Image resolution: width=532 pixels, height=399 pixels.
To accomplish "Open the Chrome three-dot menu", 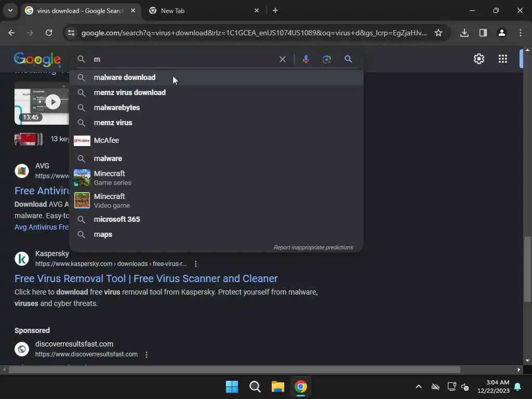I will pyautogui.click(x=521, y=33).
